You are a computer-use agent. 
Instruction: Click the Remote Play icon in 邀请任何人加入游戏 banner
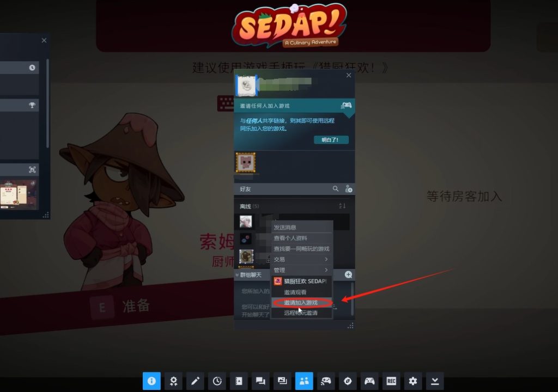pyautogui.click(x=346, y=105)
